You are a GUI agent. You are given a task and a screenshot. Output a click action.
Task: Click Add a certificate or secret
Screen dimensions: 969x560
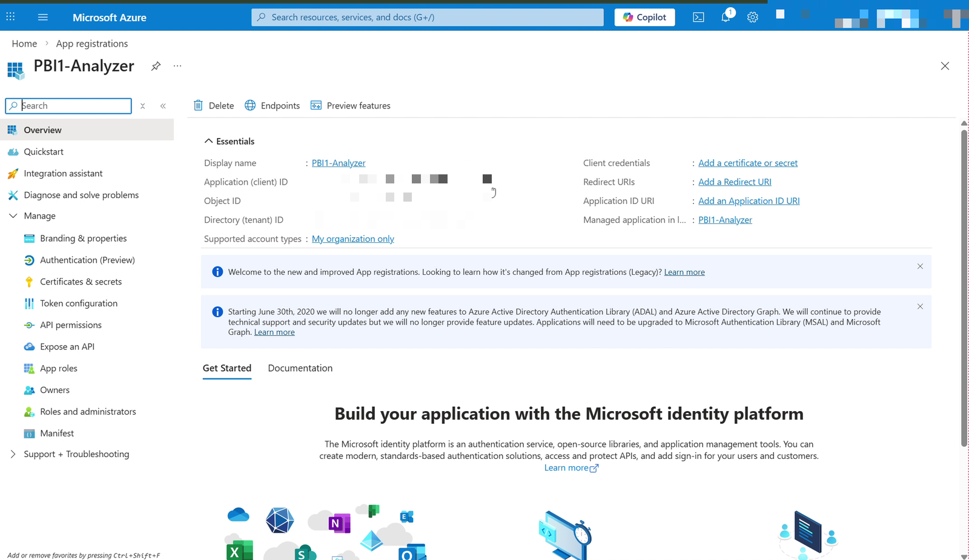pos(748,163)
